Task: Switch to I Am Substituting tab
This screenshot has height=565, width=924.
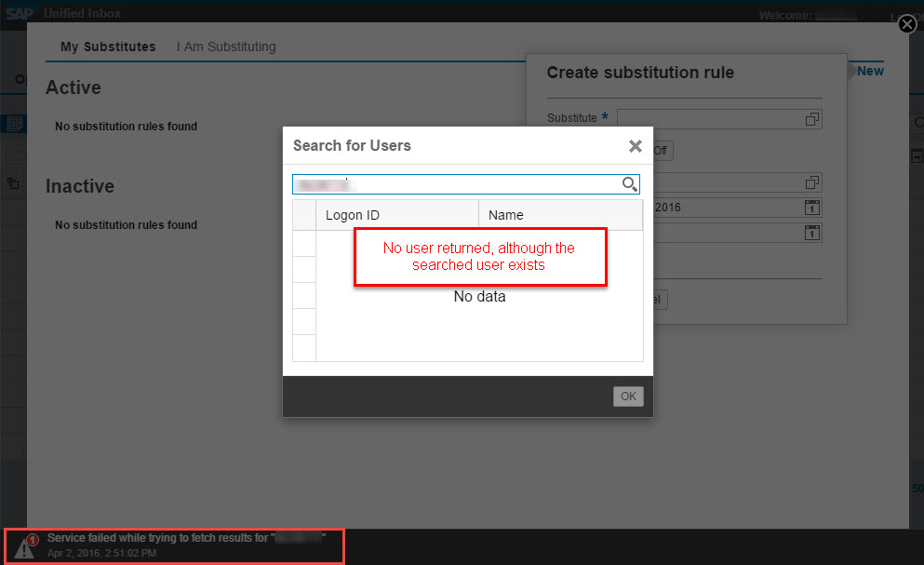Action: tap(226, 47)
